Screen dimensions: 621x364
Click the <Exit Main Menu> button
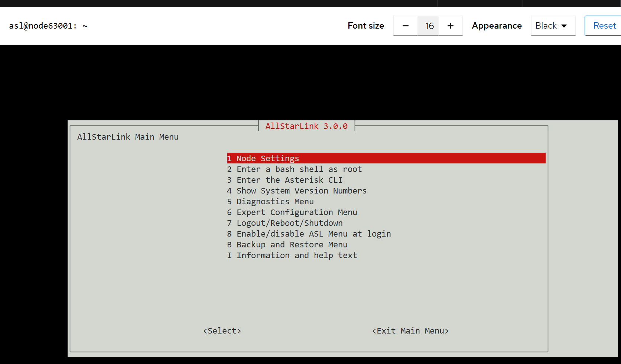410,331
